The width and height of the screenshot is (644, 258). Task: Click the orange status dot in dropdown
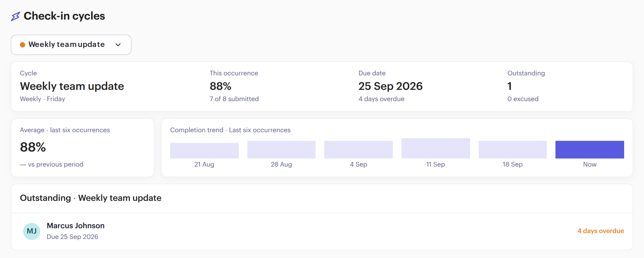(23, 45)
